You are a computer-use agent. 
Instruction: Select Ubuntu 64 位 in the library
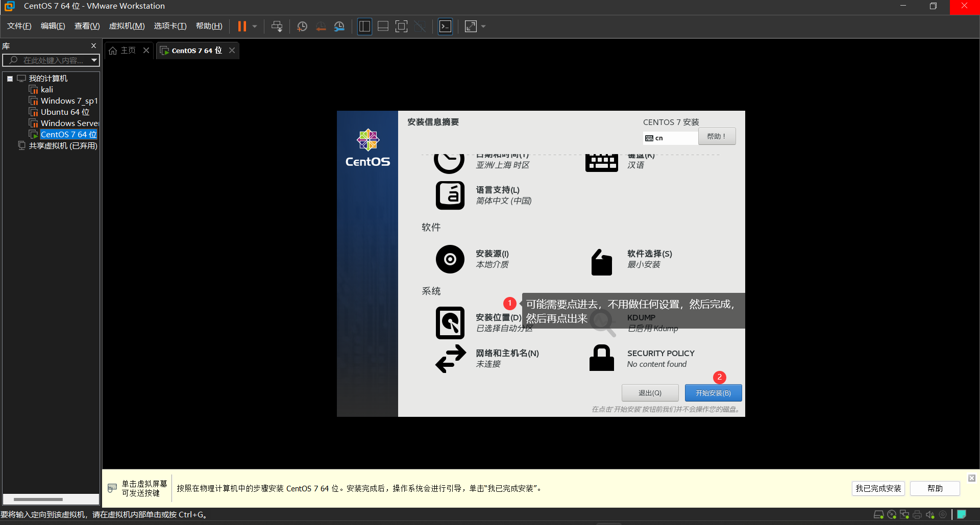pos(65,112)
